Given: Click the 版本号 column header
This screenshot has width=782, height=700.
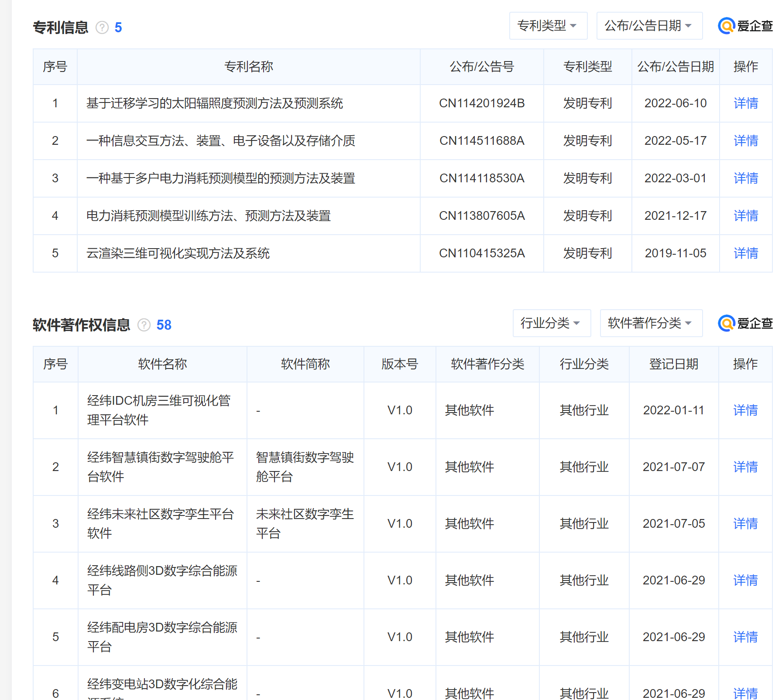Looking at the screenshot, I should coord(400,364).
